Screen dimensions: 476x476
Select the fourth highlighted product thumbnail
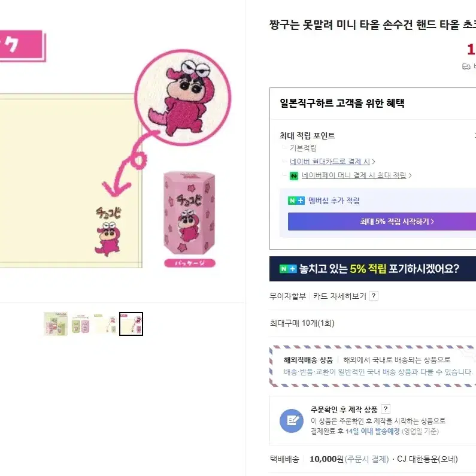[x=131, y=323]
